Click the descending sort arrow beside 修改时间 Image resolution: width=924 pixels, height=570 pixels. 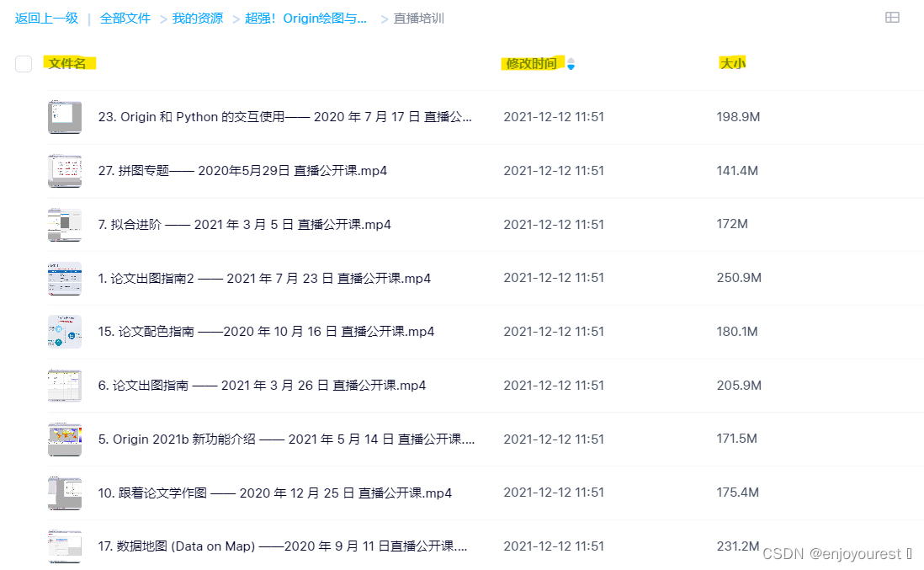tap(571, 66)
